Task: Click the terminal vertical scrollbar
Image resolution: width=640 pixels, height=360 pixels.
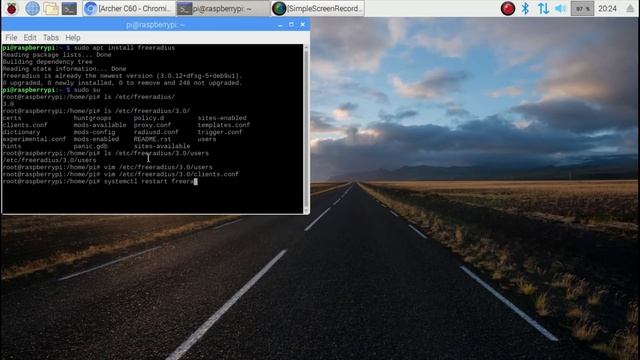Action: point(306,129)
